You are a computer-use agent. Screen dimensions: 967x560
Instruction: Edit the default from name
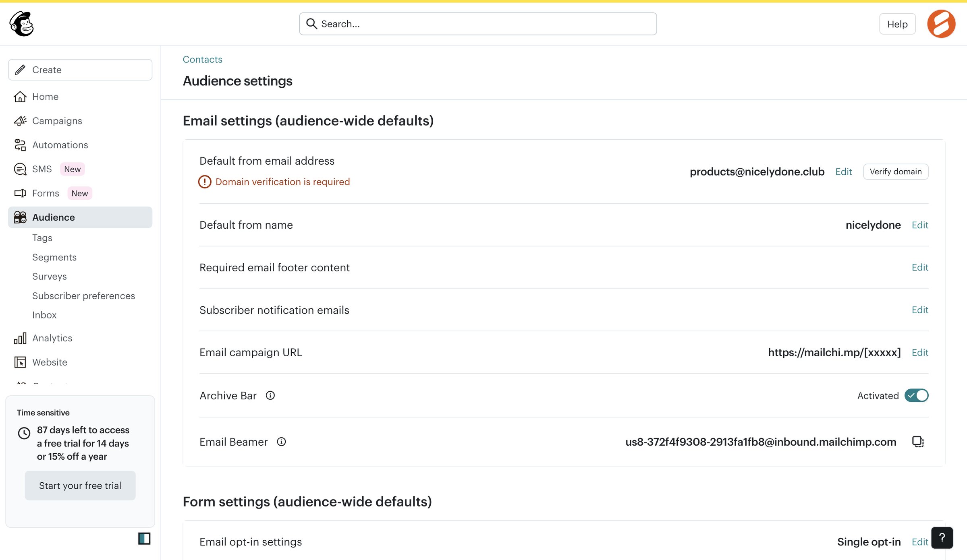click(x=920, y=225)
